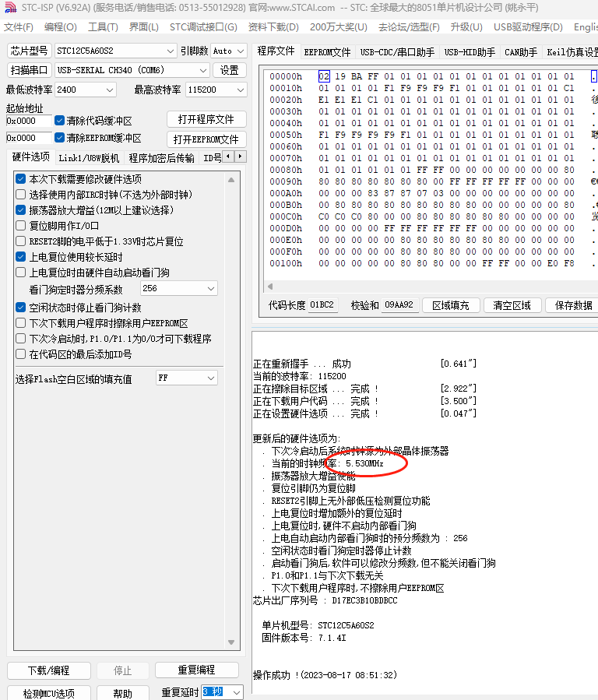Click the 芯片型号 button

pos(30,51)
